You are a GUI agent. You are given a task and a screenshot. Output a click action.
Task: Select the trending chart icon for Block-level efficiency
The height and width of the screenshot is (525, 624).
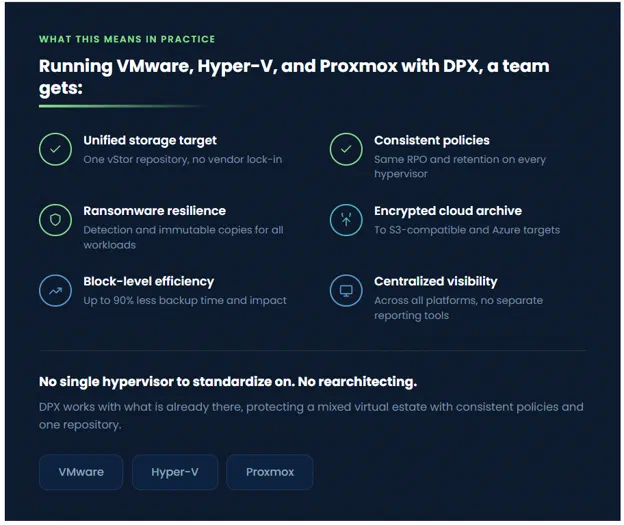pyautogui.click(x=55, y=291)
